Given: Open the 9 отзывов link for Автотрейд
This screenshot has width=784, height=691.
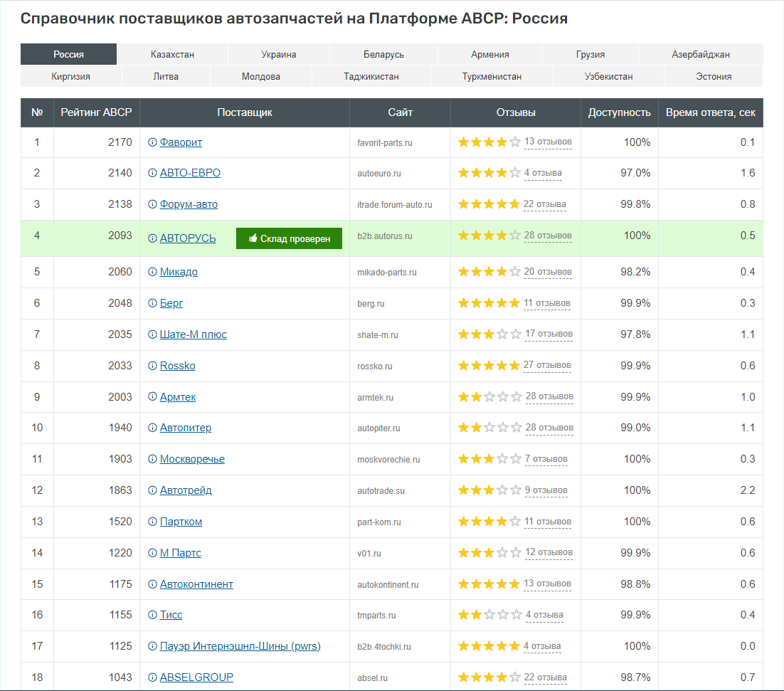Looking at the screenshot, I should coord(546,490).
